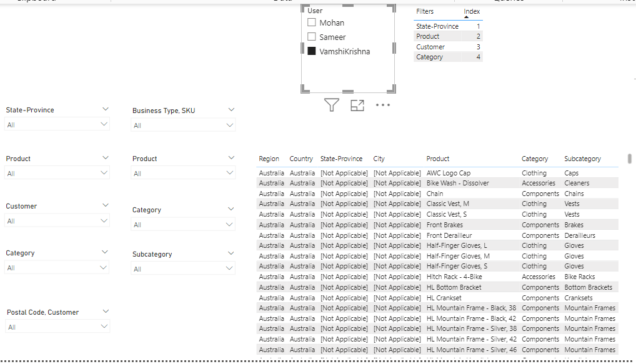Sort table by Region column header
Image resolution: width=636 pixels, height=364 pixels.
pos(269,159)
